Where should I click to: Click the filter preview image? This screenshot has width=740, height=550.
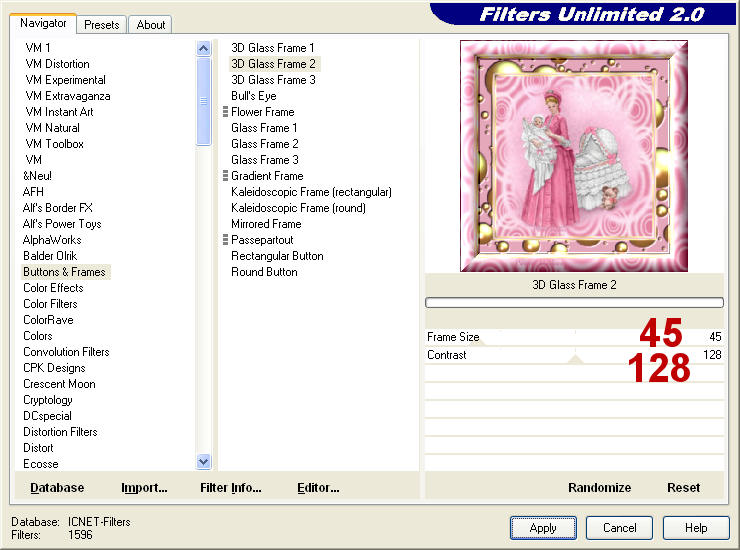pyautogui.click(x=574, y=156)
